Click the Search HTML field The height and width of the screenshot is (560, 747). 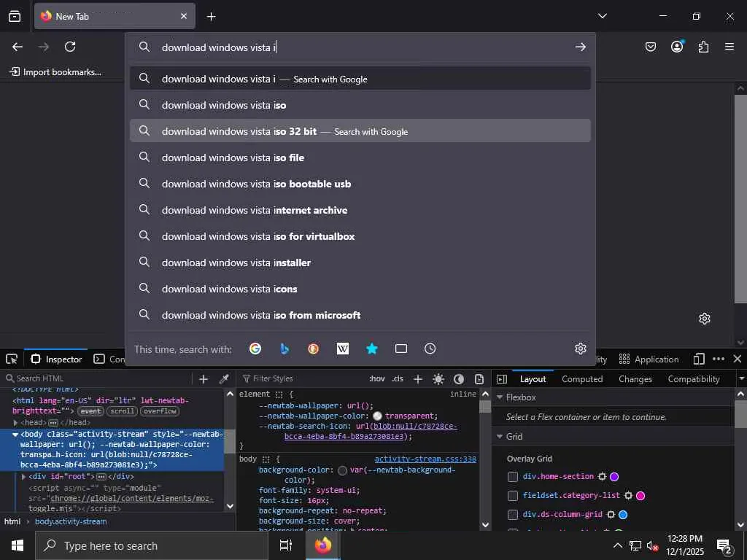tap(97, 378)
